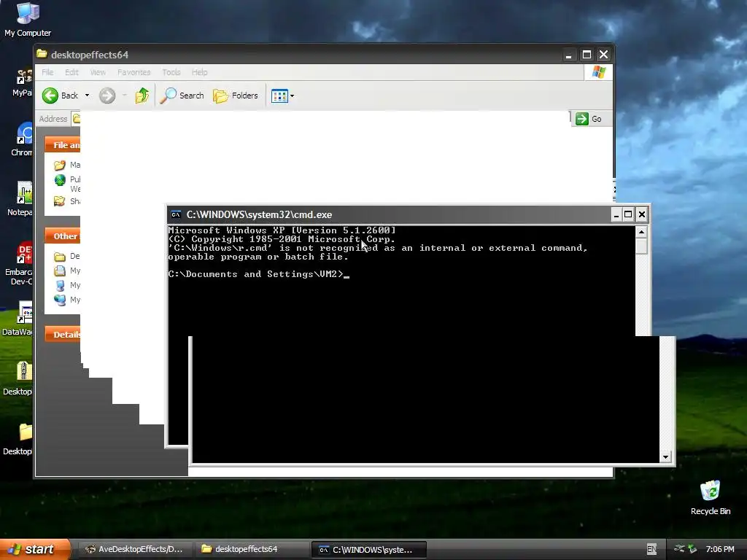Click the DataWa desktop shortcut icon
This screenshot has height=560, width=747.
click(x=18, y=319)
